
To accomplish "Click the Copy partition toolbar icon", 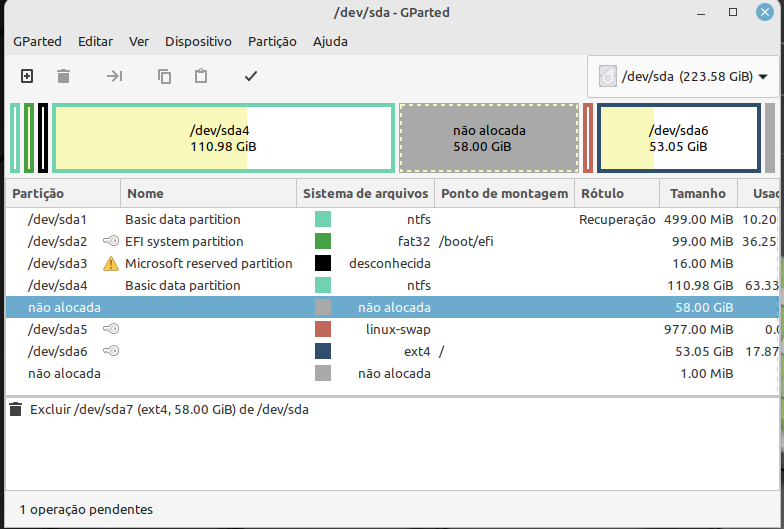I will tap(164, 76).
